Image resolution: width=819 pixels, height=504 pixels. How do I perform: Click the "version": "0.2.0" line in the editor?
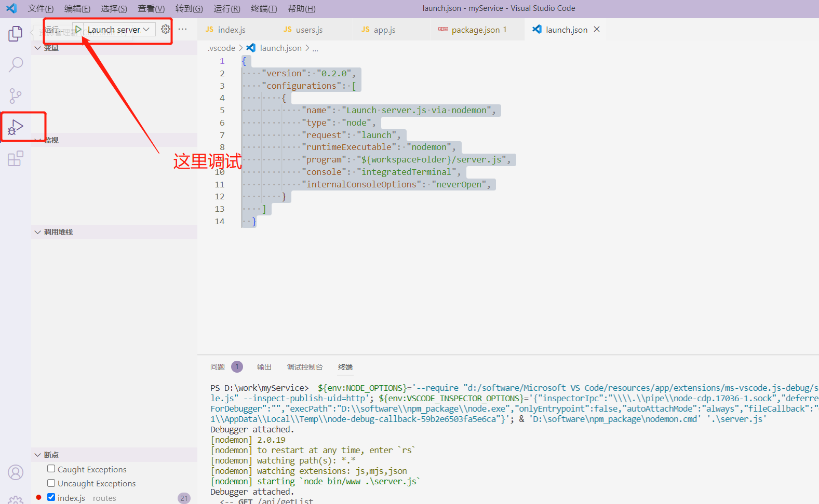coord(308,73)
